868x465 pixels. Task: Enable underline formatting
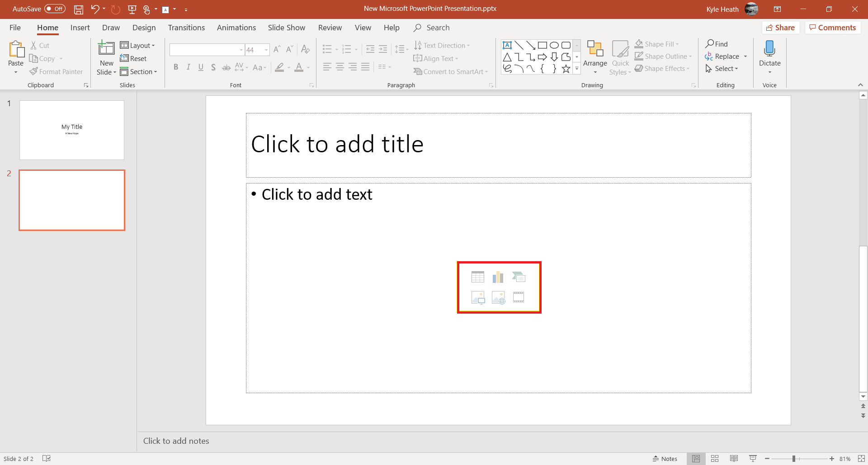coord(201,67)
